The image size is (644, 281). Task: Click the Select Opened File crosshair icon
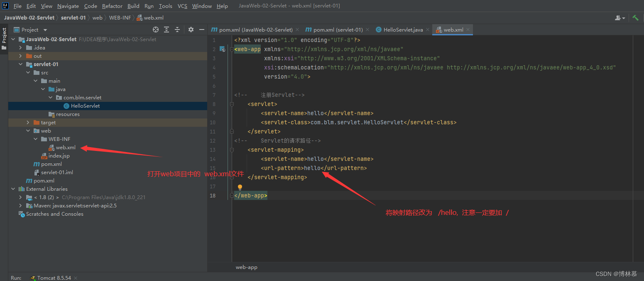(156, 30)
